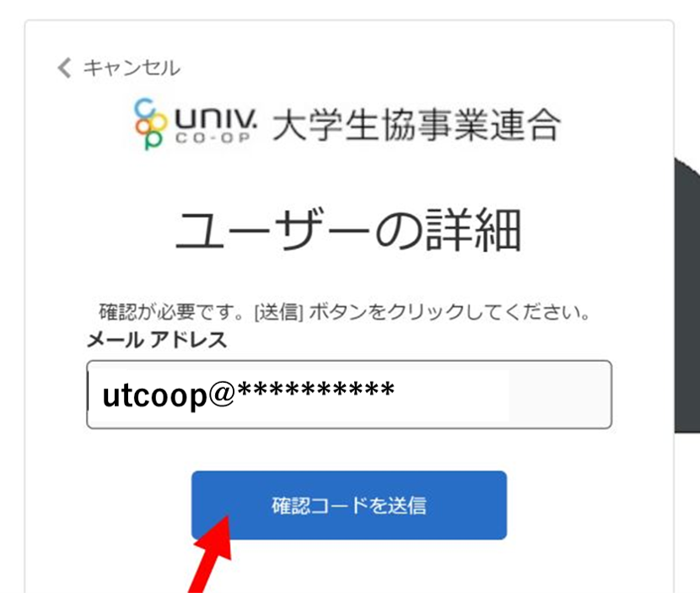Image resolution: width=700 pixels, height=593 pixels.
Task: Click the red arrow annotation tip
Action: (x=227, y=519)
